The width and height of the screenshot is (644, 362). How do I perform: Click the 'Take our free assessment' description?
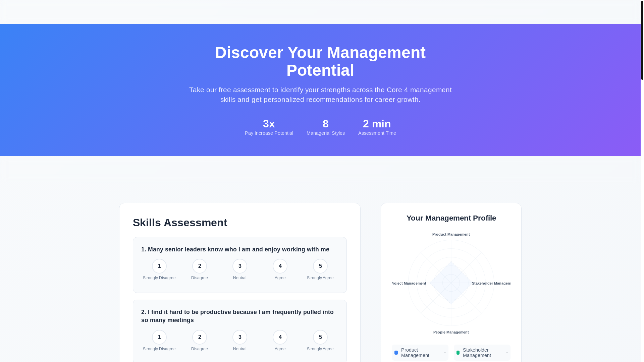pos(320,95)
